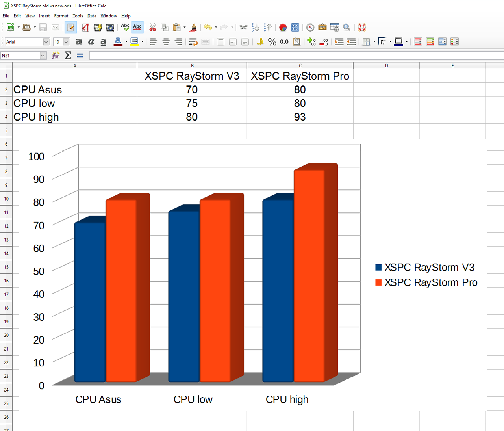This screenshot has width=504, height=431.
Task: Paste from clipboard
Action: 177,27
